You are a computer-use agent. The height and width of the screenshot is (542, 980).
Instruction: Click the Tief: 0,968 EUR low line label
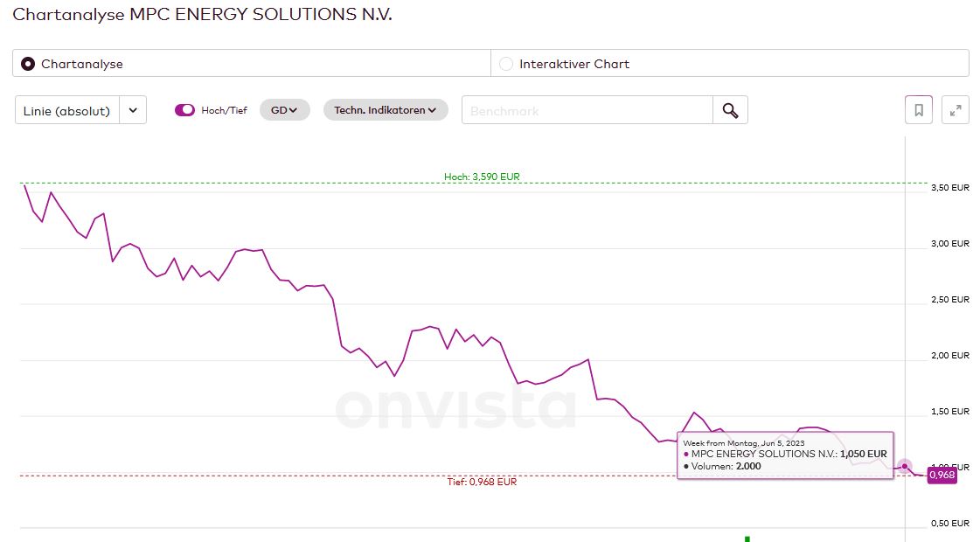[482, 482]
